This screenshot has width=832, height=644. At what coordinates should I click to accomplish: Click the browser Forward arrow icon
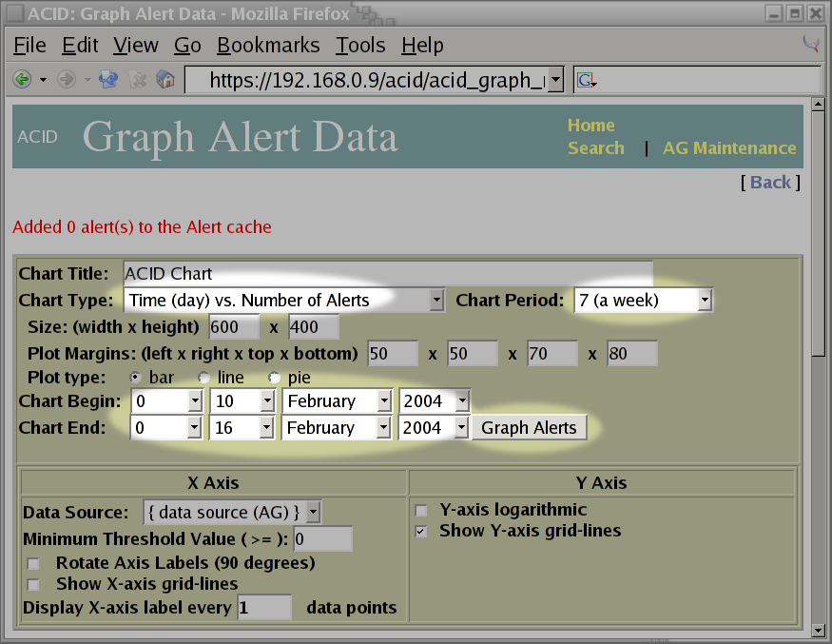click(x=67, y=80)
